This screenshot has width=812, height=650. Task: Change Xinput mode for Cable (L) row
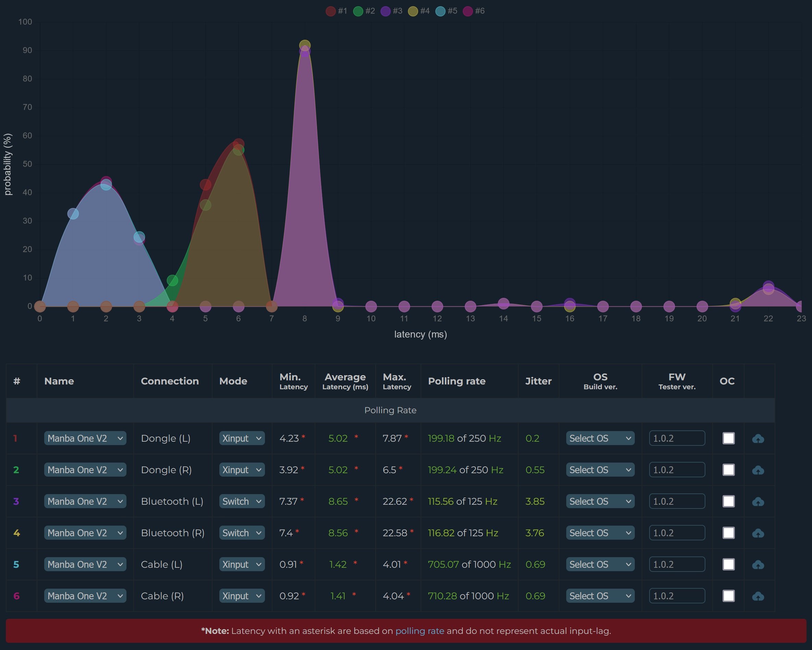pos(242,565)
